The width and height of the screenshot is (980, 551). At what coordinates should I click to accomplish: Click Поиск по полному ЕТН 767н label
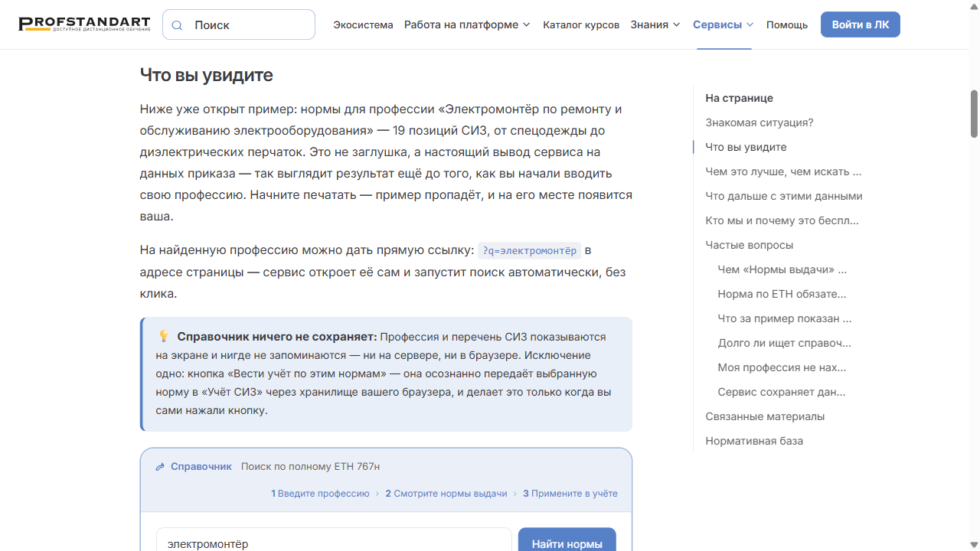tap(310, 466)
